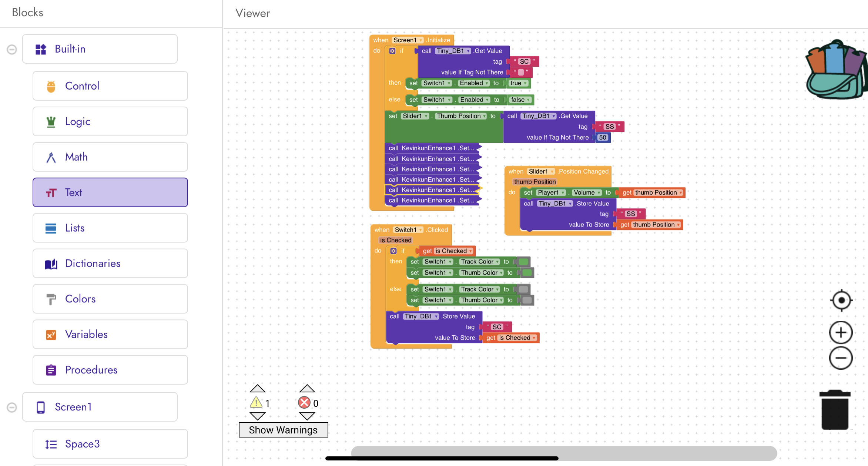Jump to previous warning with up arrow

pyautogui.click(x=257, y=388)
